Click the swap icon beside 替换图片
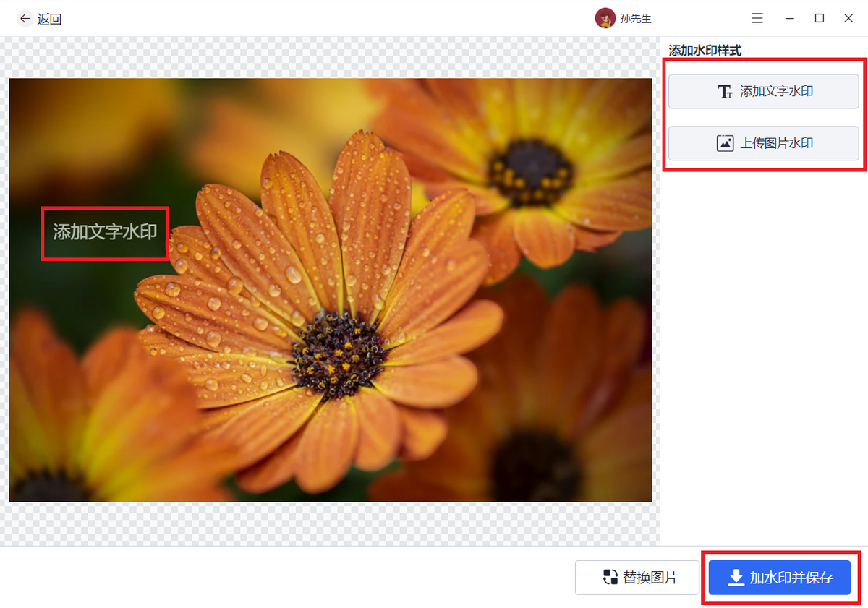This screenshot has height=608, width=868. click(610, 578)
